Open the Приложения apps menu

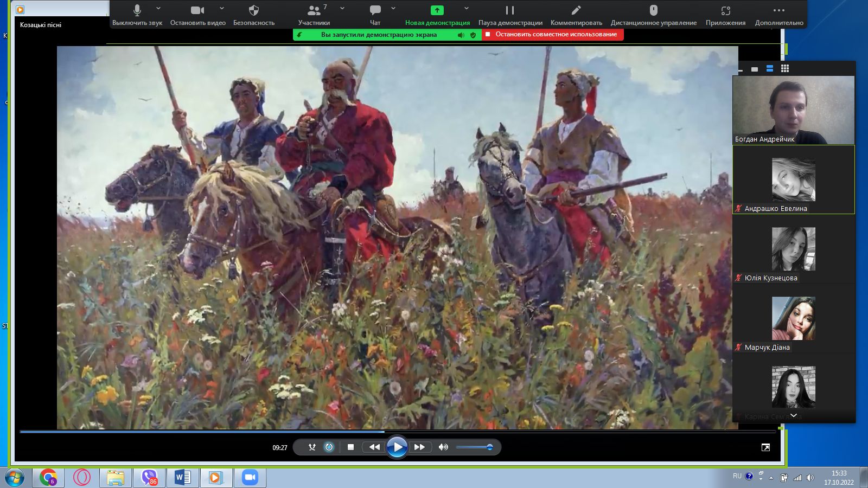pyautogui.click(x=725, y=15)
